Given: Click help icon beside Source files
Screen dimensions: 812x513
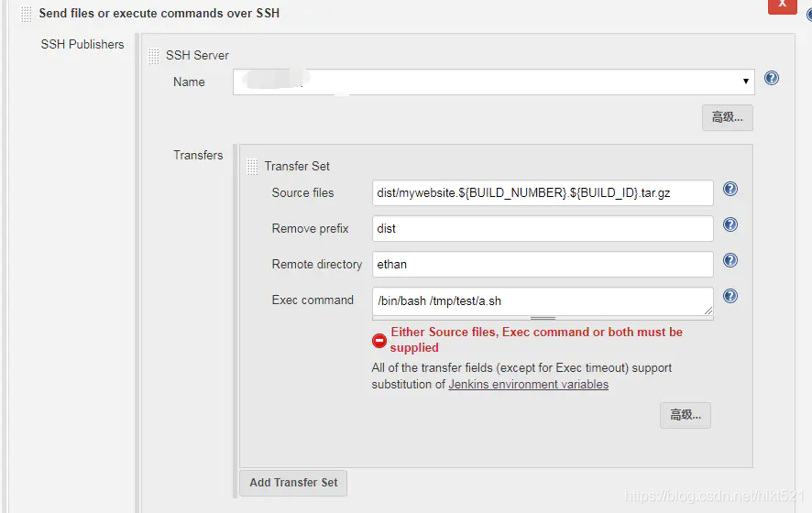Looking at the screenshot, I should coord(730,190).
